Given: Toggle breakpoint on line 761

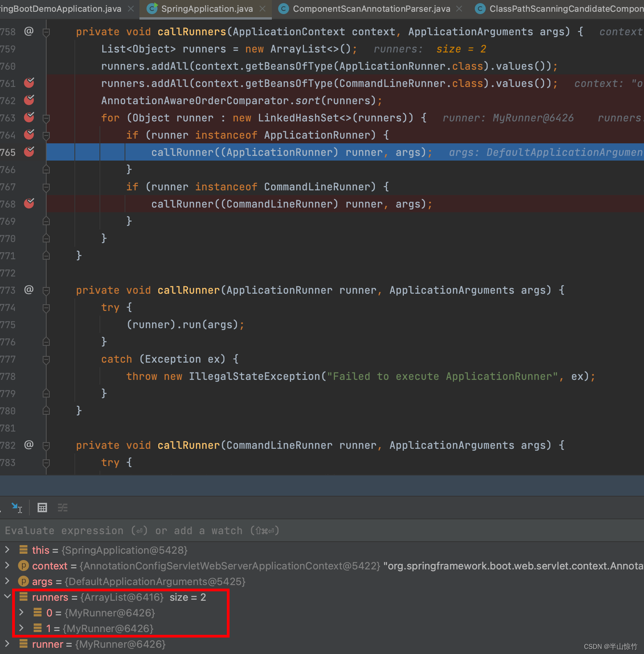Looking at the screenshot, I should coord(29,83).
